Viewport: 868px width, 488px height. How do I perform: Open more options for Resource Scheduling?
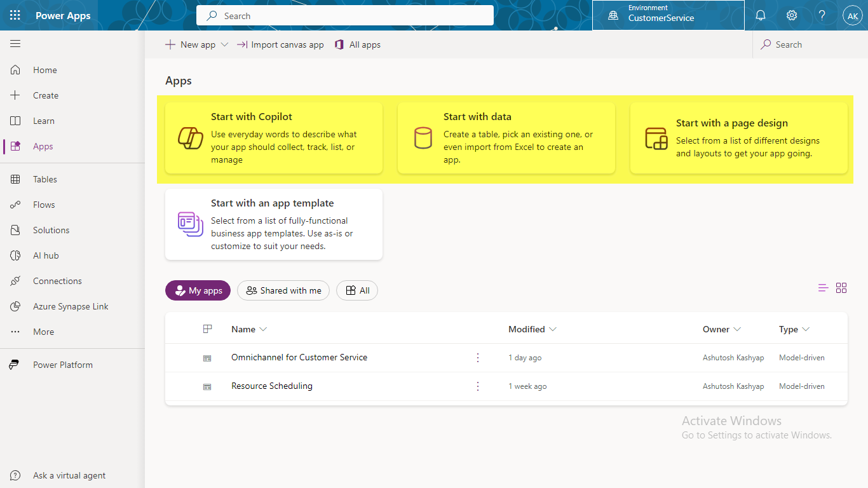478,386
